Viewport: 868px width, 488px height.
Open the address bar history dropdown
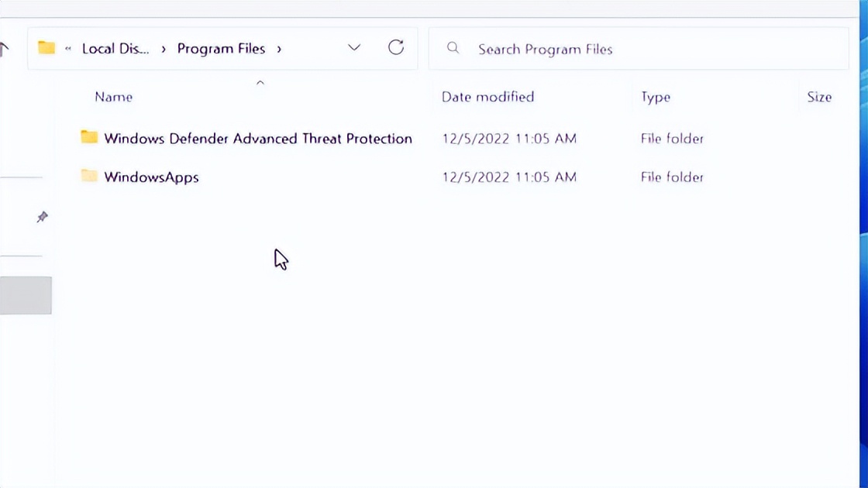tap(354, 47)
